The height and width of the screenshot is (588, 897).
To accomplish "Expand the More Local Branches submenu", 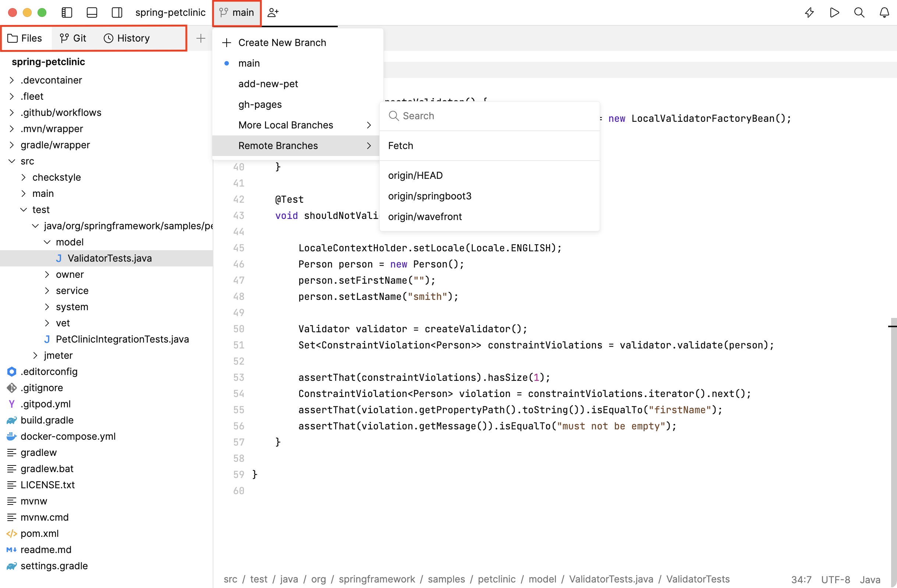I will click(x=286, y=125).
